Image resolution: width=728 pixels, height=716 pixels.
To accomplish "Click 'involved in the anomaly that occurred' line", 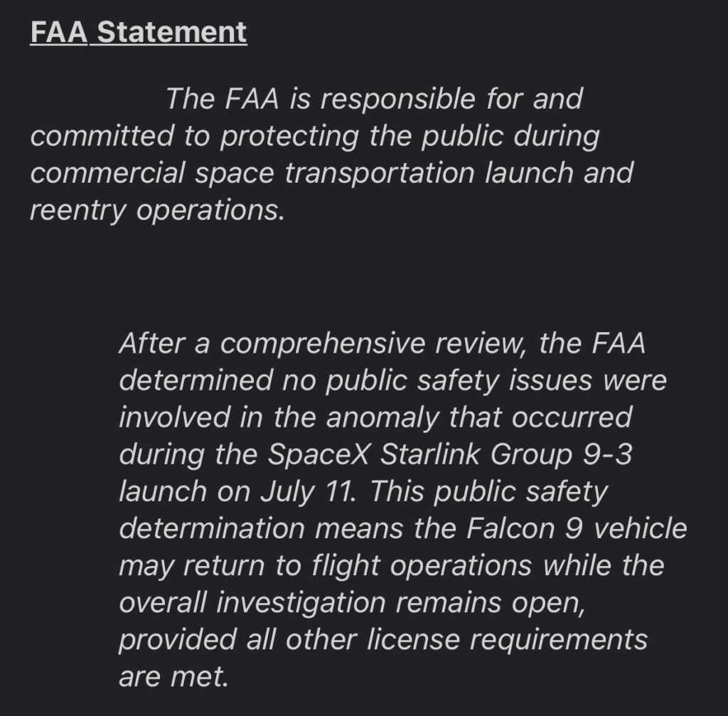I will (x=375, y=417).
